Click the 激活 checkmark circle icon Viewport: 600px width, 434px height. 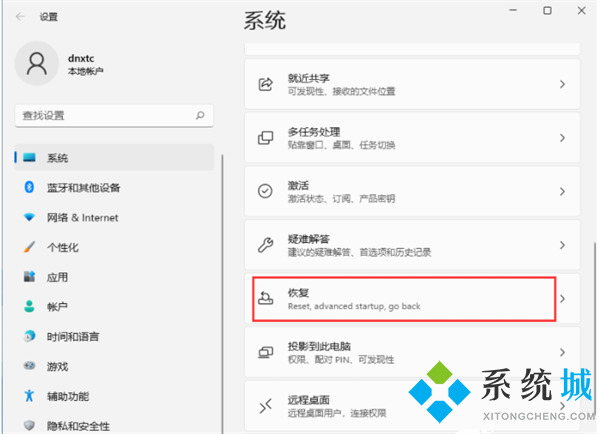(265, 191)
